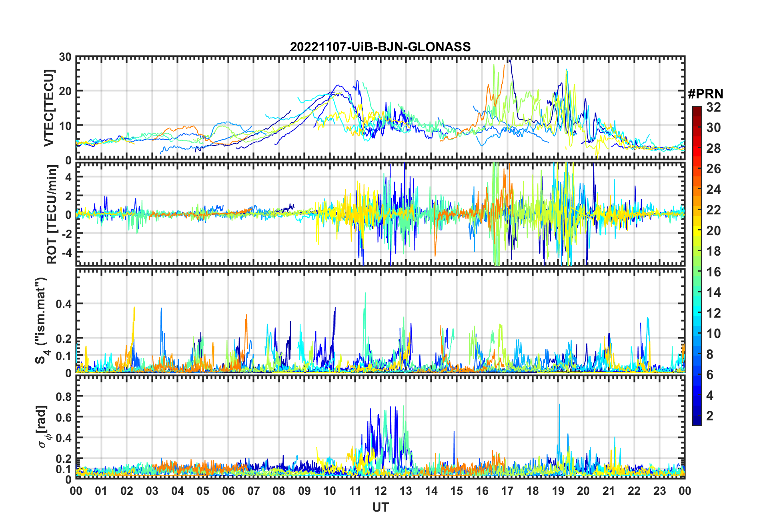Viewport: 761px width, 532px height.
Task: Click the 0.4 tick on S4 axis
Action: (64, 304)
